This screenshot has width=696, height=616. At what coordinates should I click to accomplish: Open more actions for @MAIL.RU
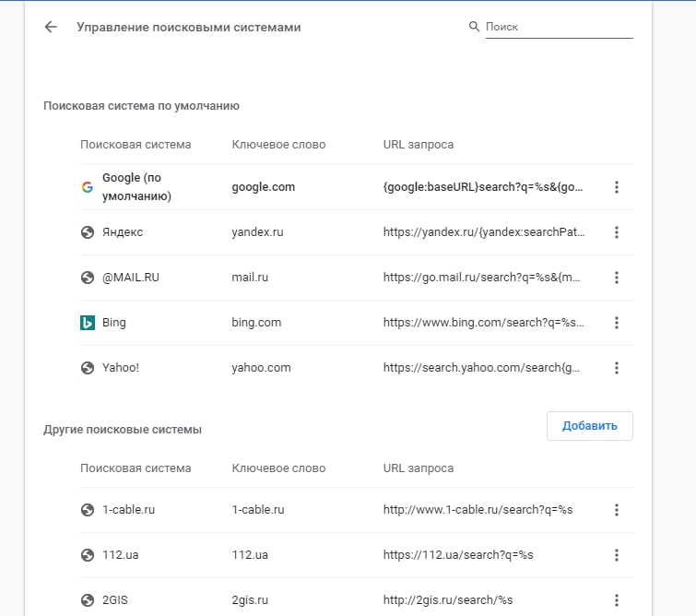pos(617,278)
